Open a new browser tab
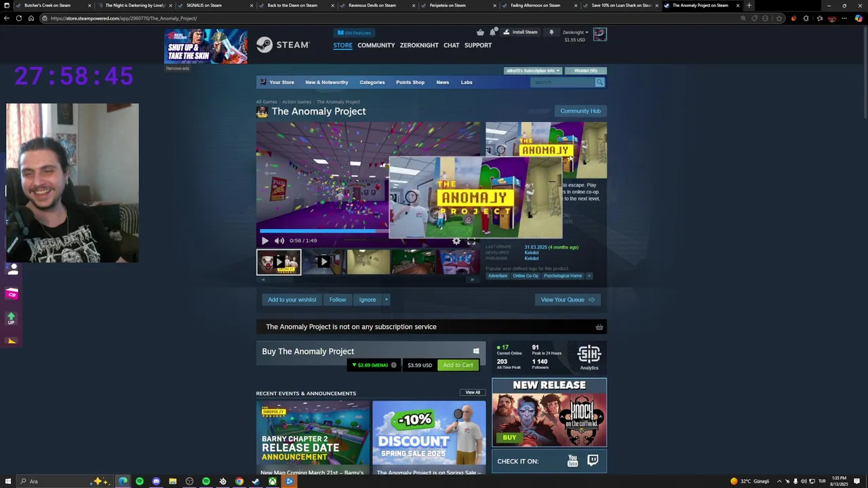The image size is (868, 488). (x=749, y=5)
